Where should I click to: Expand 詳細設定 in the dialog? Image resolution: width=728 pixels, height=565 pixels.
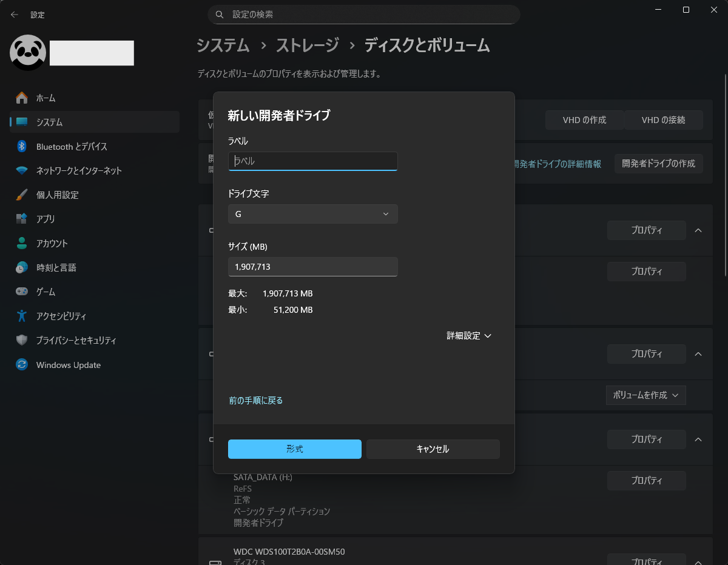click(x=468, y=335)
